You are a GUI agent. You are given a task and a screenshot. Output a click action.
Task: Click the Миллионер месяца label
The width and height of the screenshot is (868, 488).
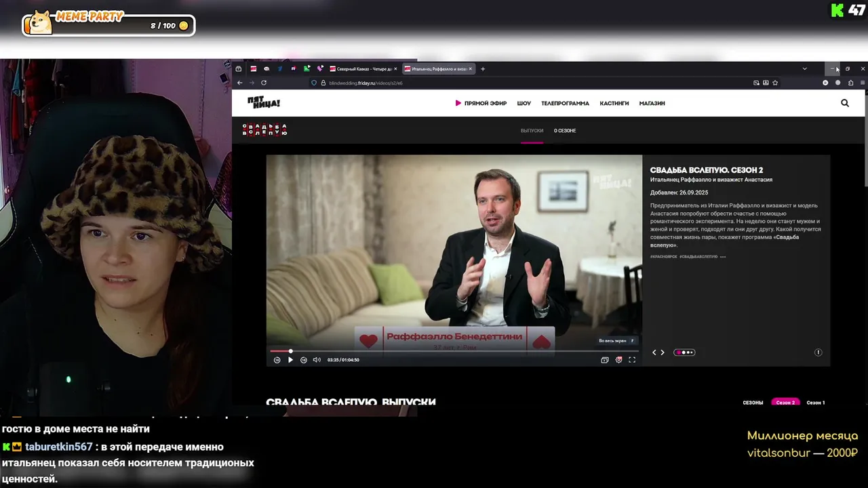point(802,436)
